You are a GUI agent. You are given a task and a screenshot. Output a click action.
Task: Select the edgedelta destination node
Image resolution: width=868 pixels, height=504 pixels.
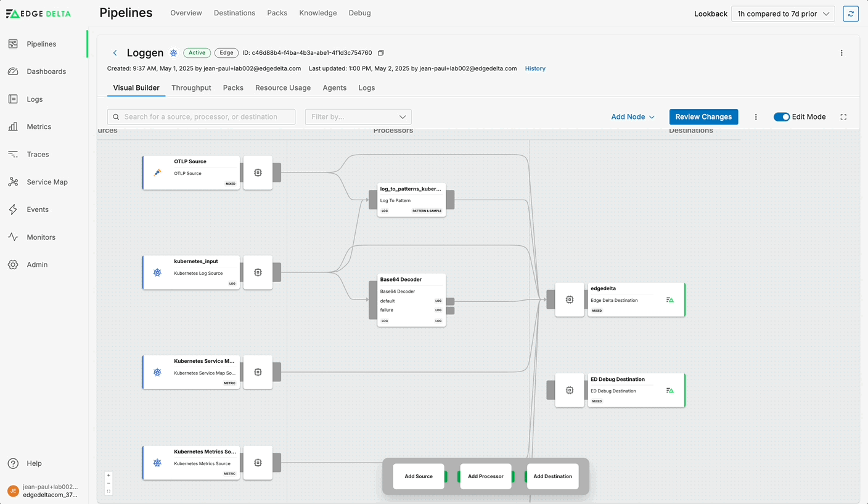click(x=636, y=299)
